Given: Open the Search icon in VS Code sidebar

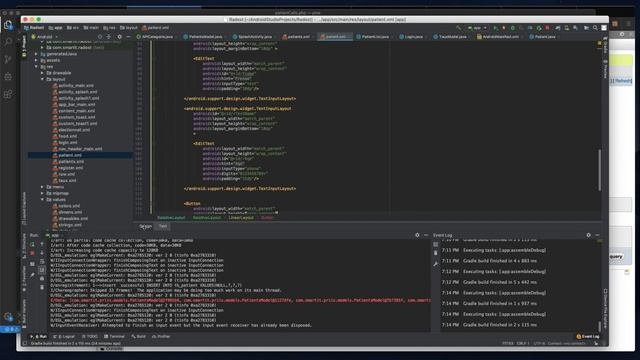Looking at the screenshot, I should coord(8,41).
